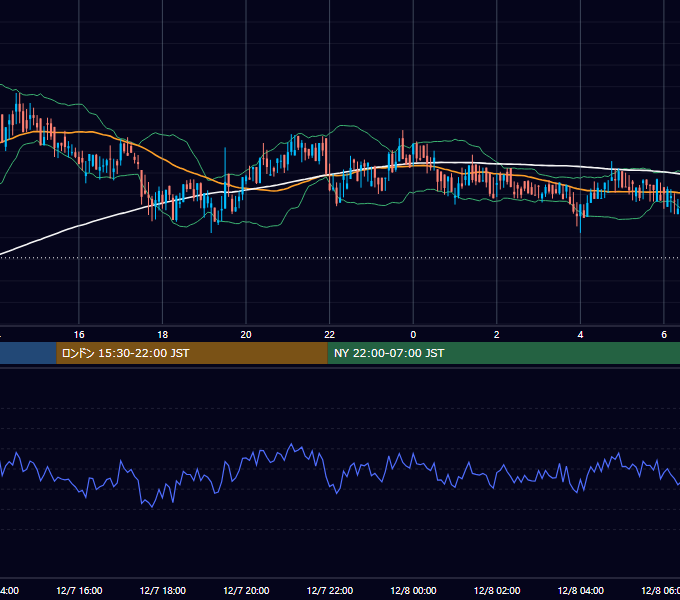Click the 12/7 22:00 date label

click(330, 590)
